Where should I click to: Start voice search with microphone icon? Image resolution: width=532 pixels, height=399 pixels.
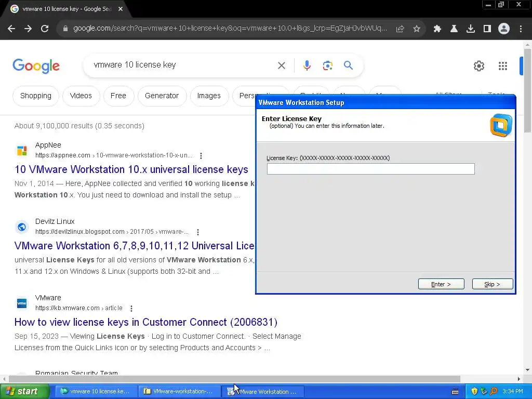click(x=307, y=65)
